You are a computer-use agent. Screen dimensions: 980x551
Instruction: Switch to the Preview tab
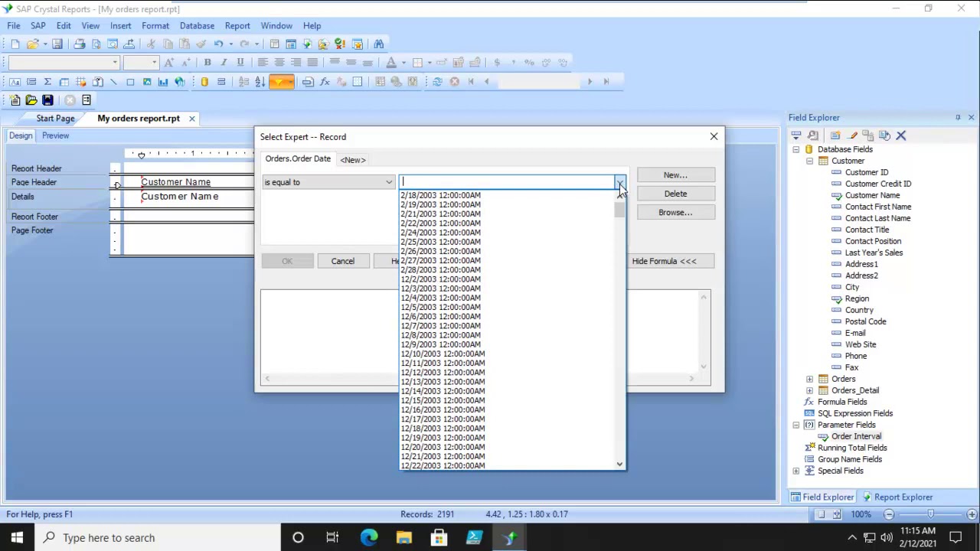coord(55,135)
